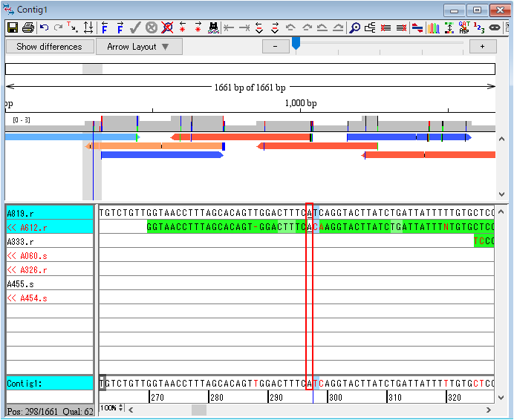Click the gray circled X cancel icon

coord(151,28)
